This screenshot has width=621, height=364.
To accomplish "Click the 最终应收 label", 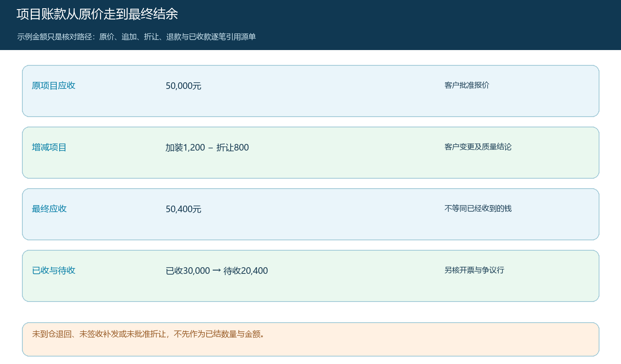I will click(x=49, y=209).
